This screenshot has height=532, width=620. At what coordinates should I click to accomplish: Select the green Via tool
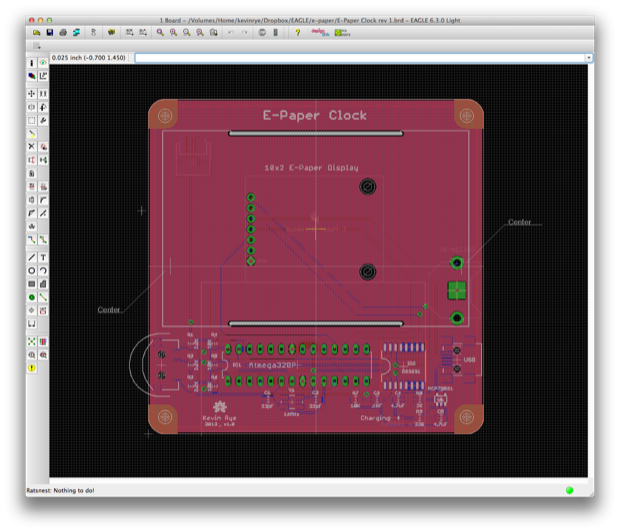tap(32, 297)
